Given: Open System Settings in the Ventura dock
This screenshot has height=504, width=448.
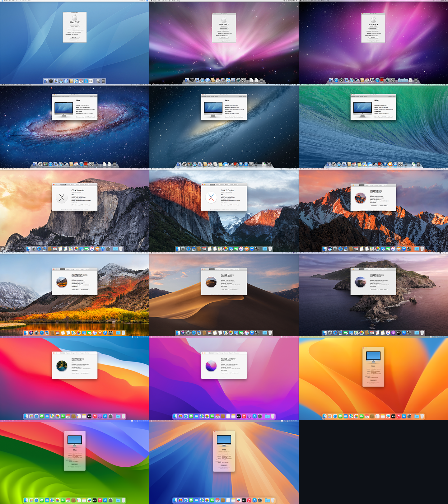Looking at the screenshot, I should coord(409,416).
